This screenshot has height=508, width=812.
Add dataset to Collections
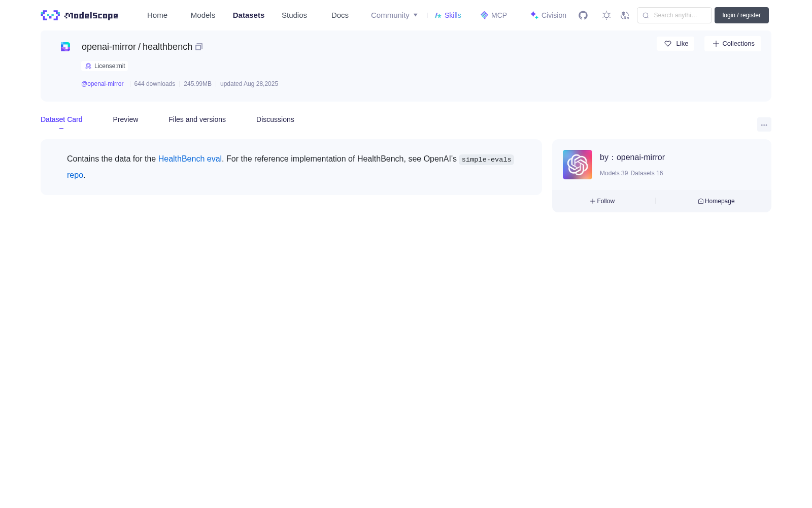733,44
